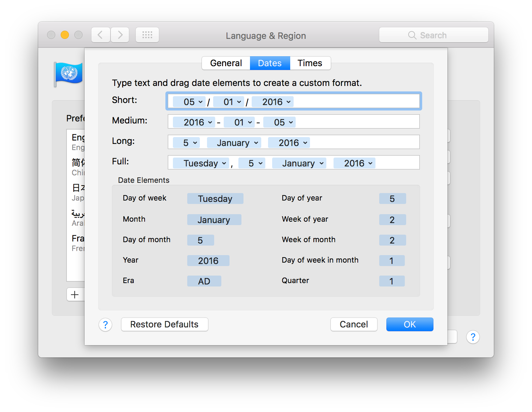The image size is (532, 412).
Task: Switch to the Times tab
Action: (309, 63)
